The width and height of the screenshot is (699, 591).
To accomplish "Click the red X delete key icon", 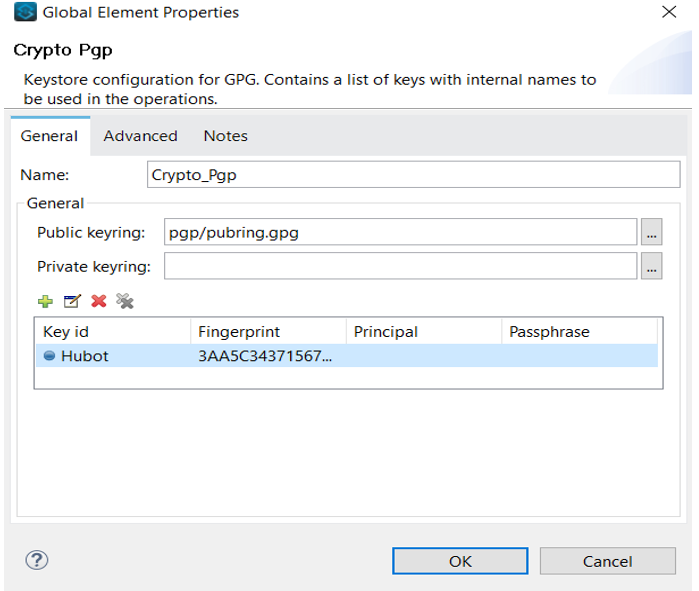I will pyautogui.click(x=98, y=301).
